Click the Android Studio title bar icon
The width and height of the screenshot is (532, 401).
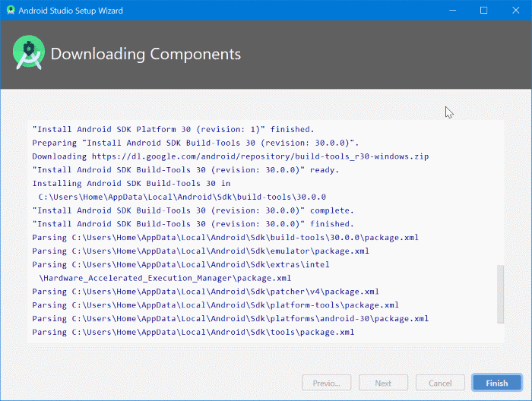pos(11,10)
